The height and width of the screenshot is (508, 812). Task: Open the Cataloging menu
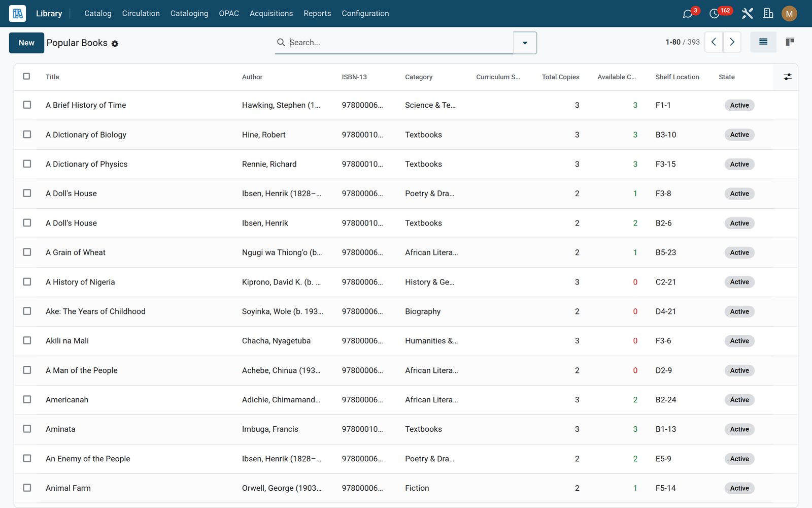[189, 14]
